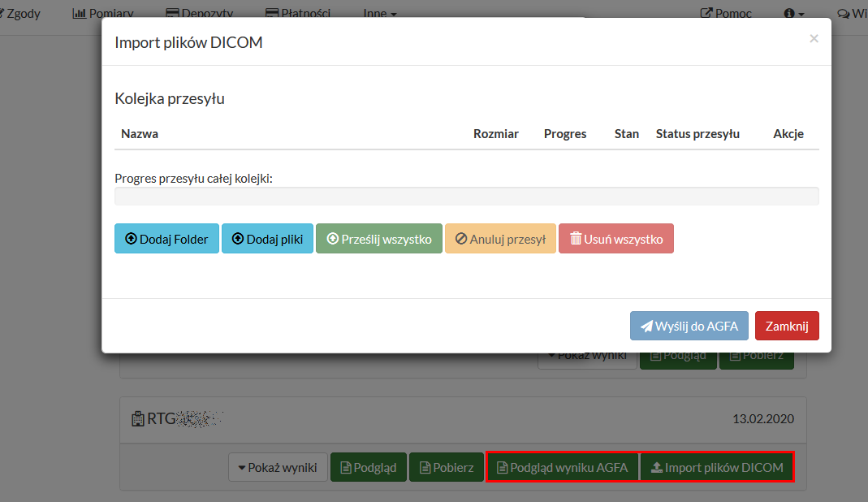868x502 pixels.
Task: Navigate to Płatności in the top menu
Action: pos(300,13)
